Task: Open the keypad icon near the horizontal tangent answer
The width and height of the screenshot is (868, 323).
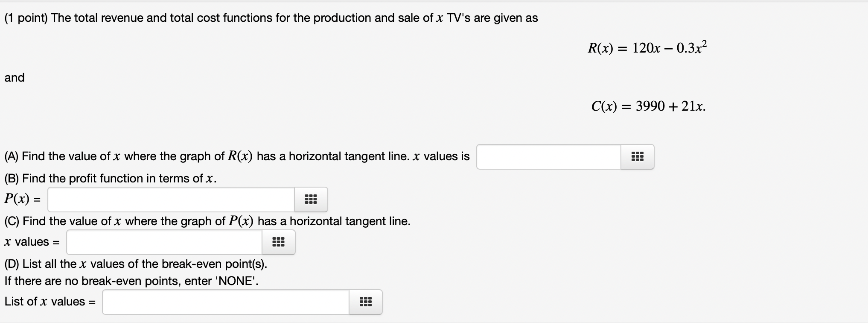Action: point(278,242)
